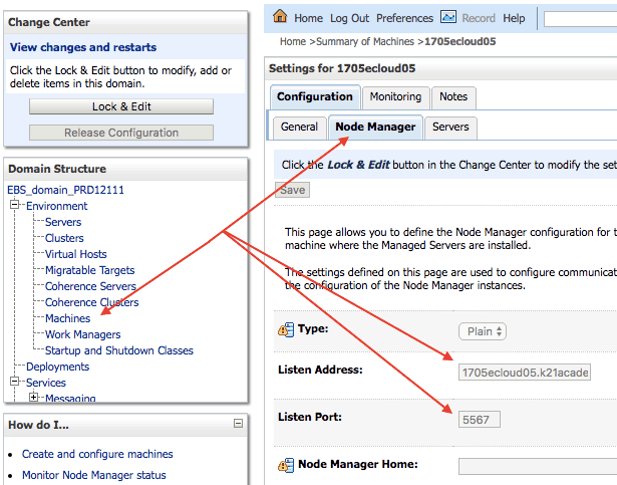Switch to the Monitoring tab
The height and width of the screenshot is (485, 617).
[x=395, y=97]
